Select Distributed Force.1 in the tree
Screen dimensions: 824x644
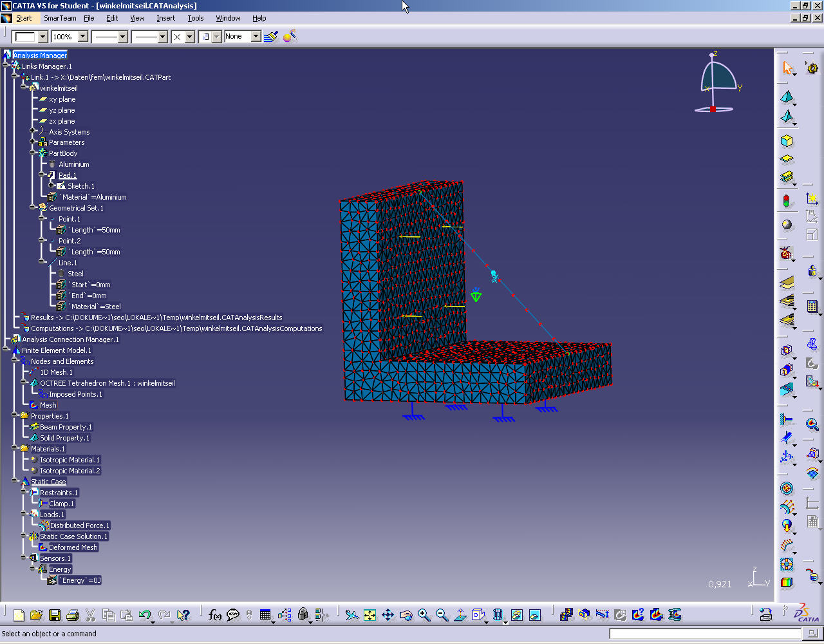[80, 526]
